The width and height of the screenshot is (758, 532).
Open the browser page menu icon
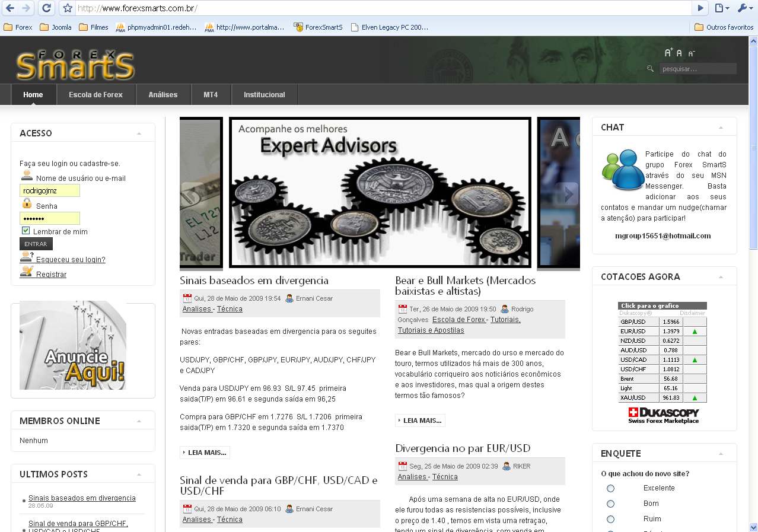click(x=722, y=8)
